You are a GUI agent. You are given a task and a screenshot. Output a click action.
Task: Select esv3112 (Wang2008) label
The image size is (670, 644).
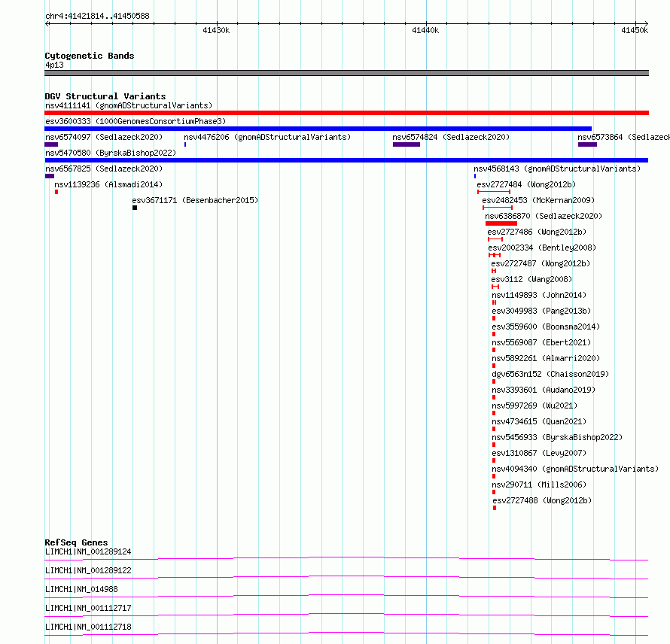pos(531,279)
